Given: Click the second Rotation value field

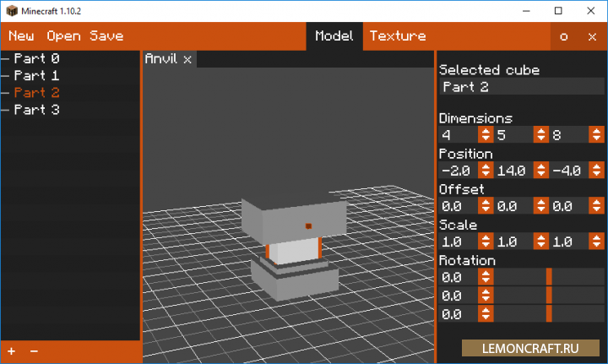Looking at the screenshot, I should coord(459,296).
